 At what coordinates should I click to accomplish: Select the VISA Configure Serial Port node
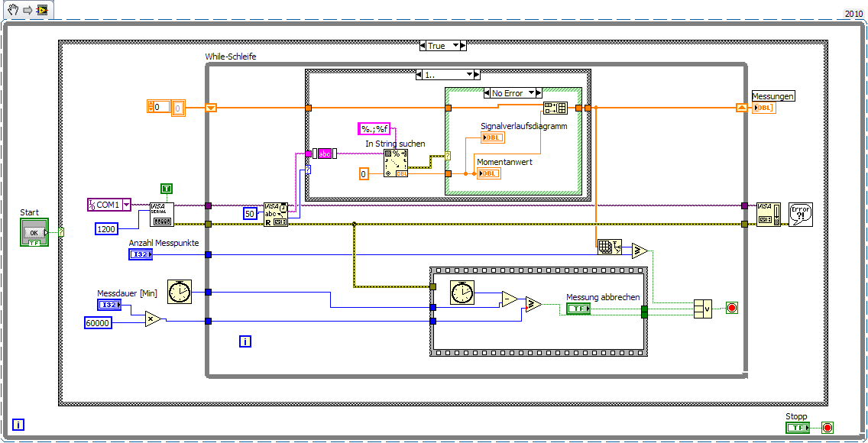click(162, 214)
